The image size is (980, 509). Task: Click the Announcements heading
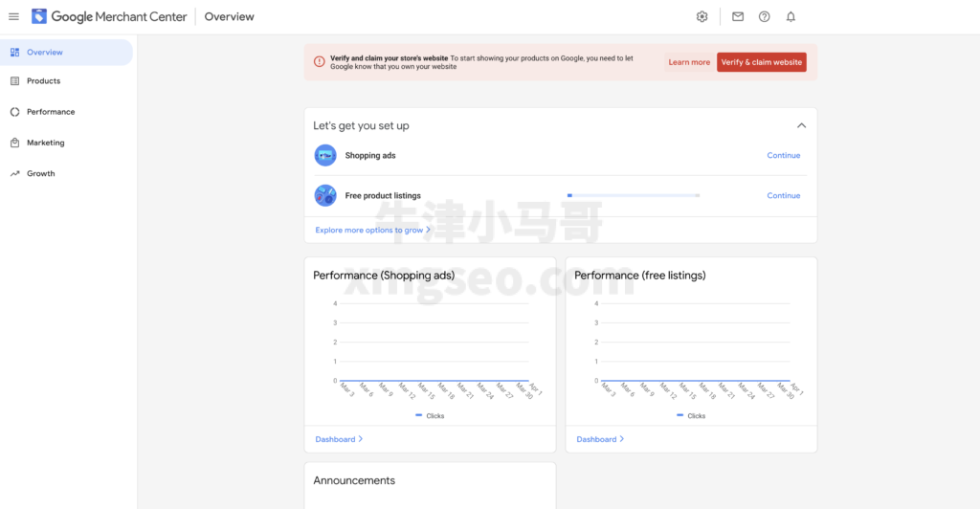[x=354, y=481]
